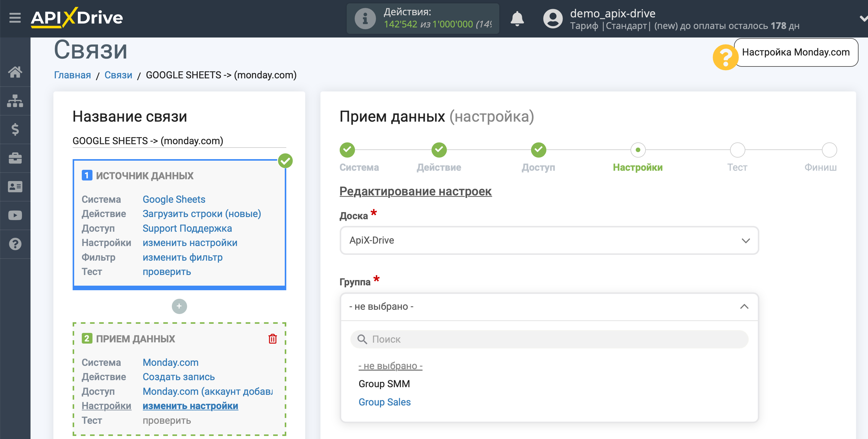Screen dimensions: 868x439
Task: Open Загрузить строки (новые) action link
Action: click(x=202, y=214)
